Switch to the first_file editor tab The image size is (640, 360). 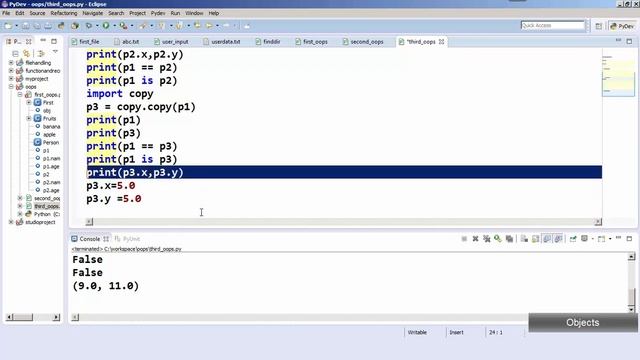coord(85,42)
